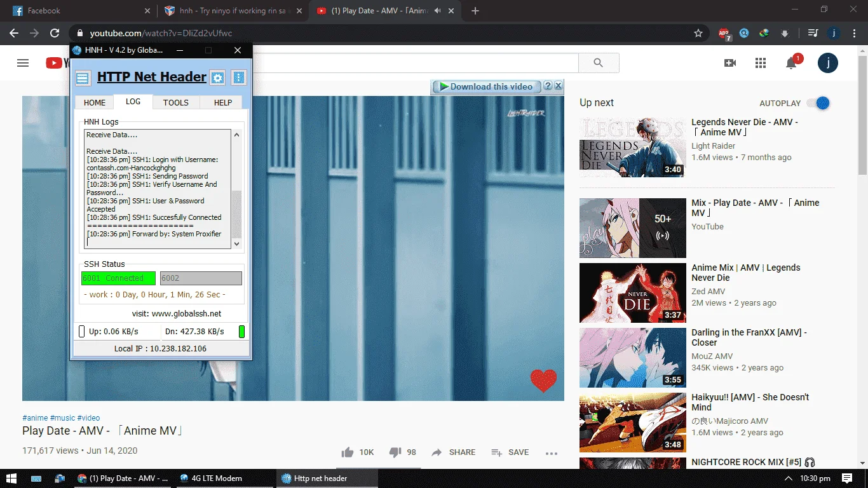Click the YouTube guide hamburger menu

tap(23, 62)
